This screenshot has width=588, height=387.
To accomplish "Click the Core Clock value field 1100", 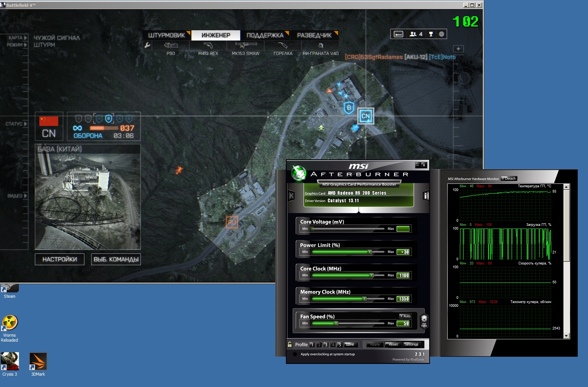I will coord(403,275).
